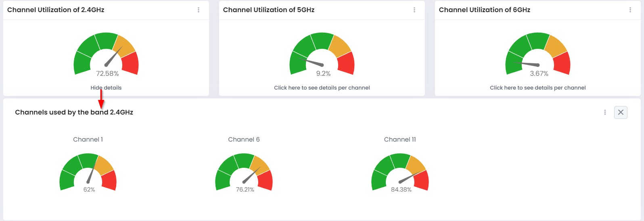Click Hide details under the 2.4GHz gauge
Screen dimensions: 644x221
(x=106, y=88)
